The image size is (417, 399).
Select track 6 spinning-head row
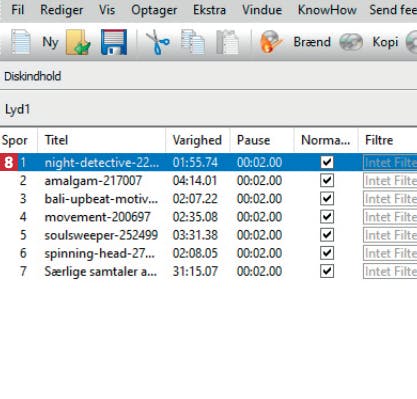pos(208,253)
